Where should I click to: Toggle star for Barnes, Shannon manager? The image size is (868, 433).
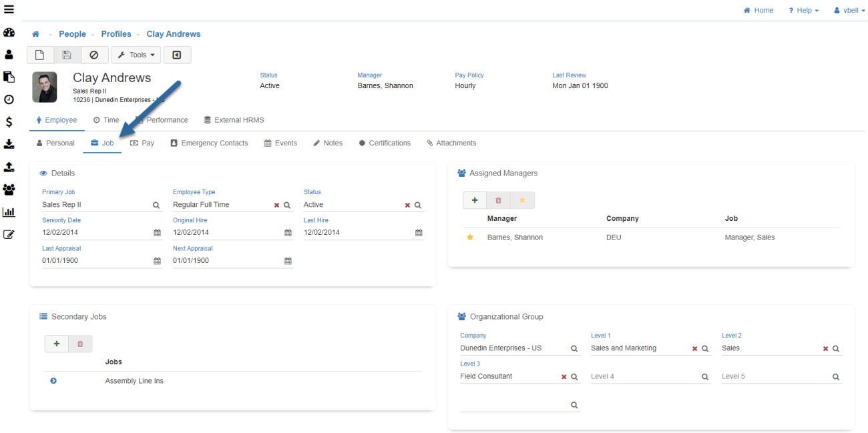[x=470, y=238]
